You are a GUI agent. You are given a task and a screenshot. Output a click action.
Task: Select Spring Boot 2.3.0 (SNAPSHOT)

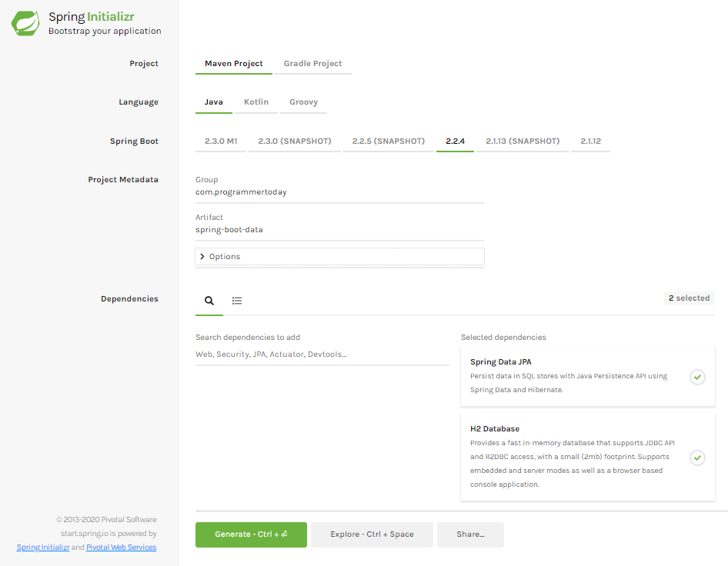pos(295,141)
